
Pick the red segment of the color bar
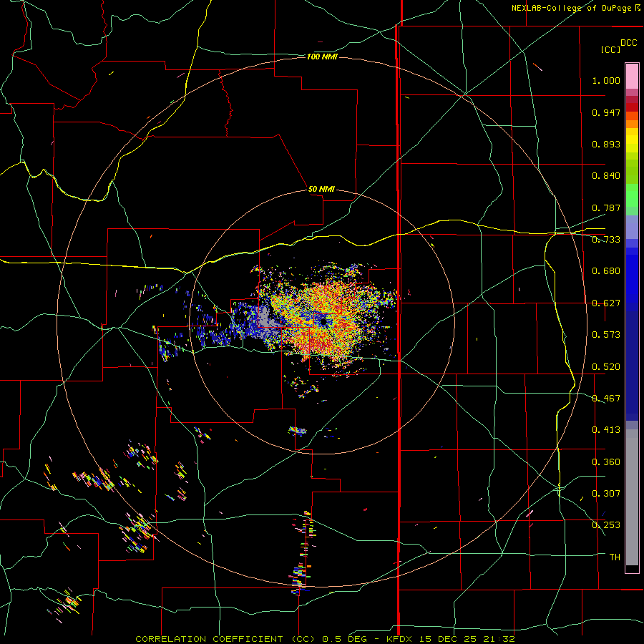click(632, 107)
